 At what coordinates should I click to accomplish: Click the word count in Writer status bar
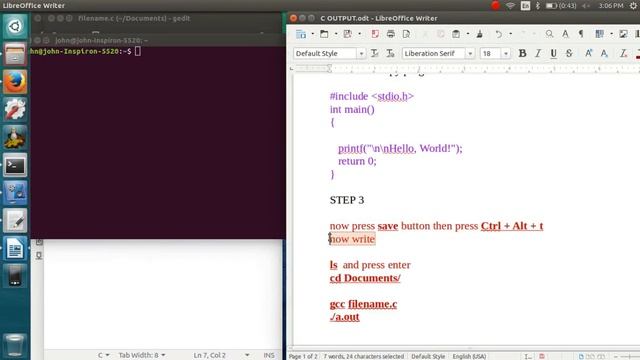[363, 356]
